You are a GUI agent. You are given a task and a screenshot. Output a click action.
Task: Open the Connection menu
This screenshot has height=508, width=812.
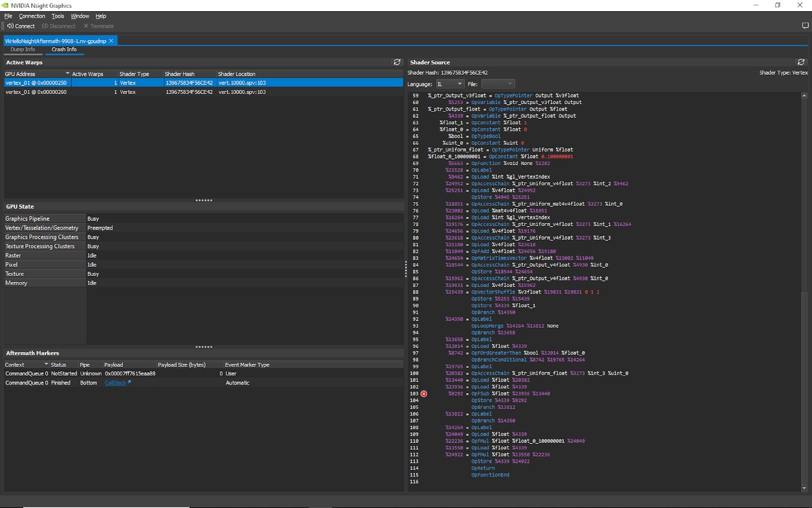point(32,16)
